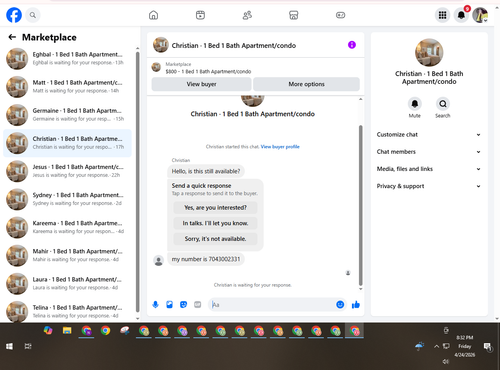Open the GIF picker icon
The width and height of the screenshot is (500, 370).
pos(198,304)
